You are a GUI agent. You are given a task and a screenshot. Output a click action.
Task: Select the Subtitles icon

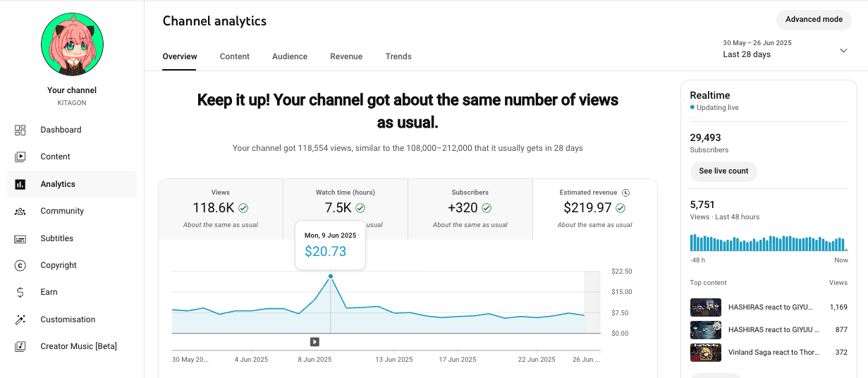click(x=20, y=238)
